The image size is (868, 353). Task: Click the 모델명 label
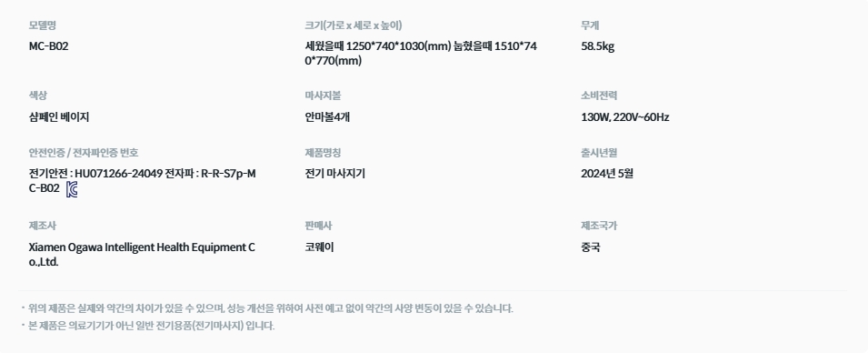(x=42, y=25)
